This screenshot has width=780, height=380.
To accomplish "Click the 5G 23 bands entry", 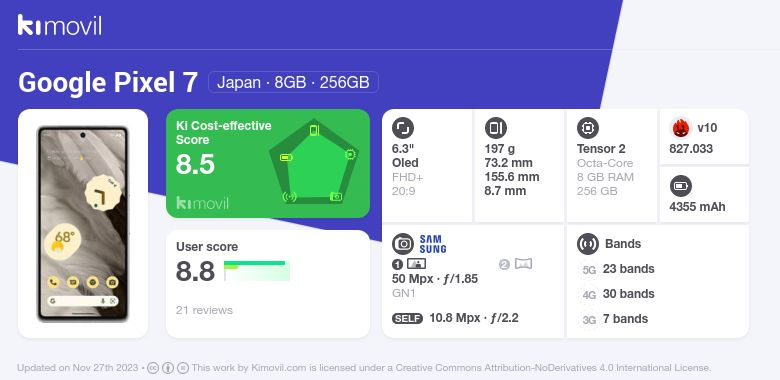I will pos(617,269).
